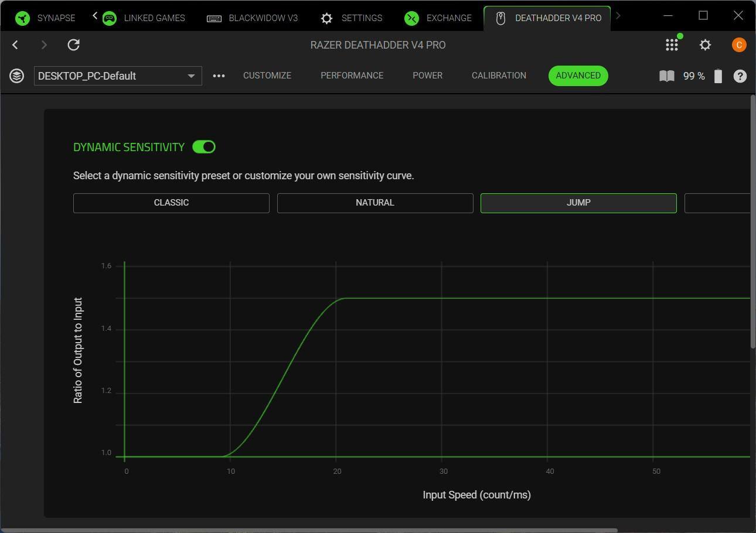The height and width of the screenshot is (533, 756).
Task: Switch to the BlackWidow V3 tab
Action: pos(253,18)
